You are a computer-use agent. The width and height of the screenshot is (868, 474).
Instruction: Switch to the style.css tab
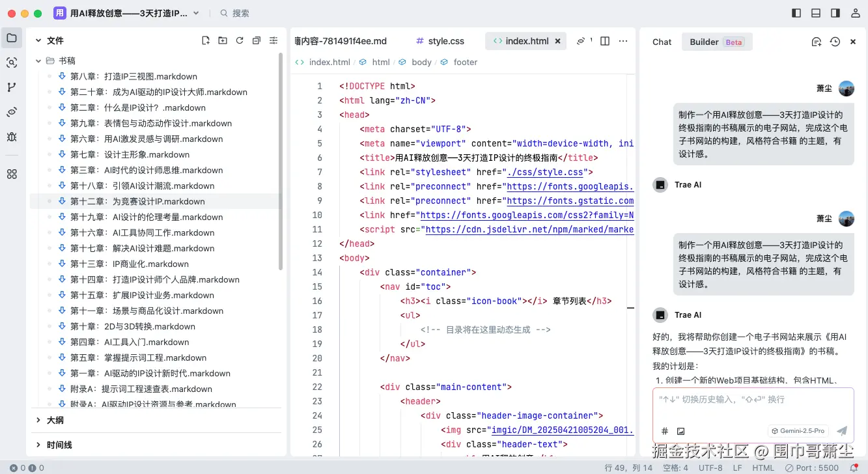(440, 41)
